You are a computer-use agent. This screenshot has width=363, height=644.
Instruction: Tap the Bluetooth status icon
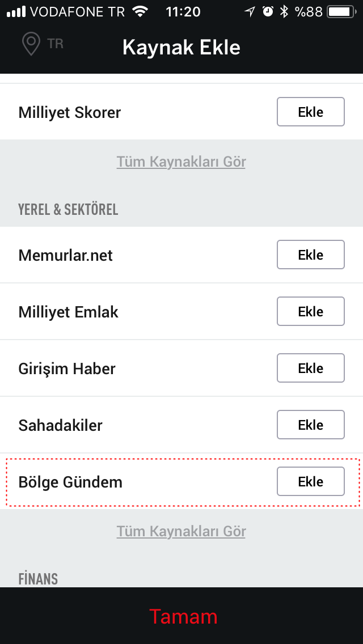pos(284,11)
